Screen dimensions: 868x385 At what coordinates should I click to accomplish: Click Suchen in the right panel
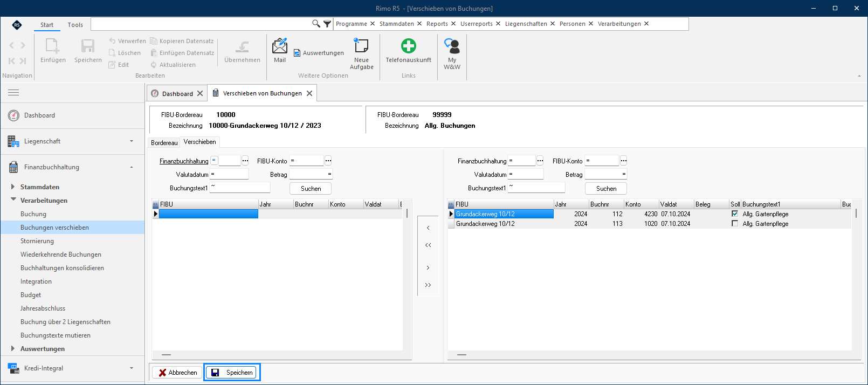coord(606,189)
